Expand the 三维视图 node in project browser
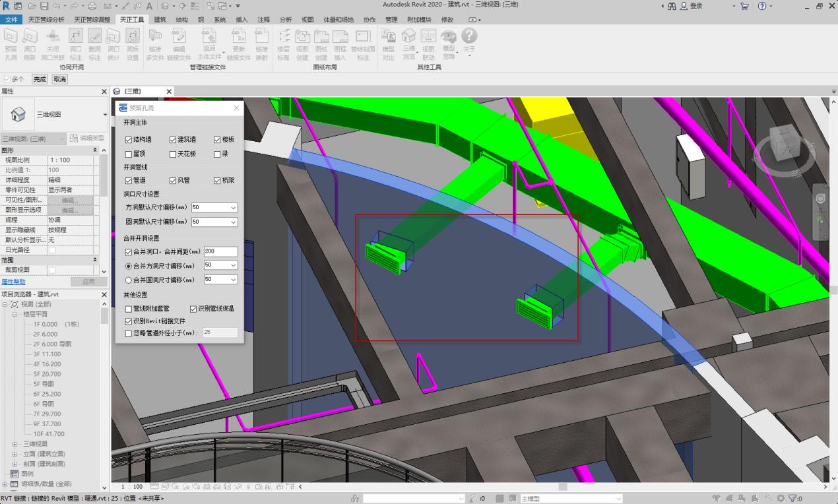The image size is (838, 504). click(15, 444)
